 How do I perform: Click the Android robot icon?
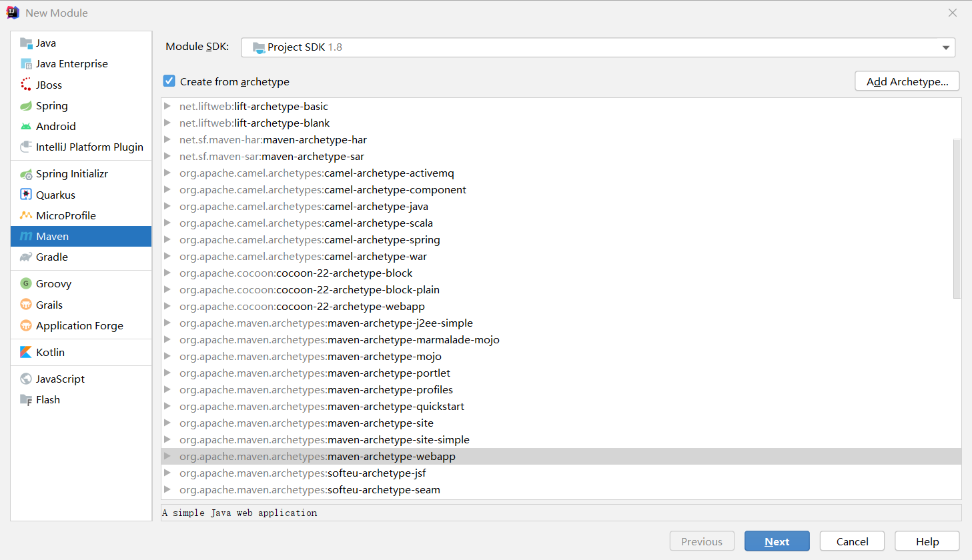pos(26,127)
